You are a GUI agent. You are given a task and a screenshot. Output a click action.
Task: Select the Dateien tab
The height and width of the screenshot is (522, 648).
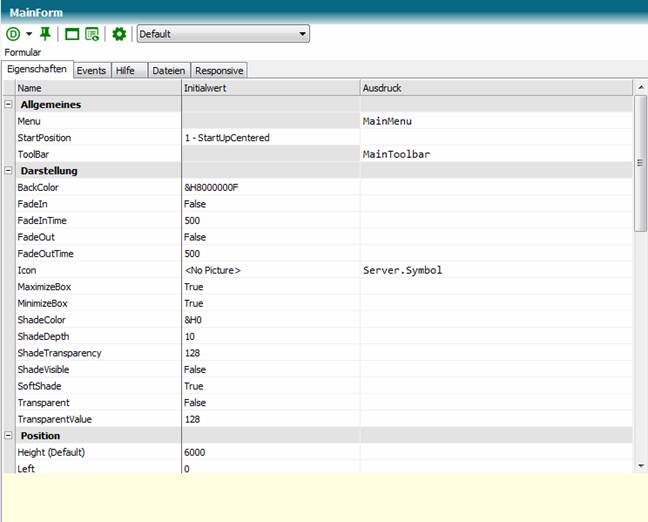point(168,71)
